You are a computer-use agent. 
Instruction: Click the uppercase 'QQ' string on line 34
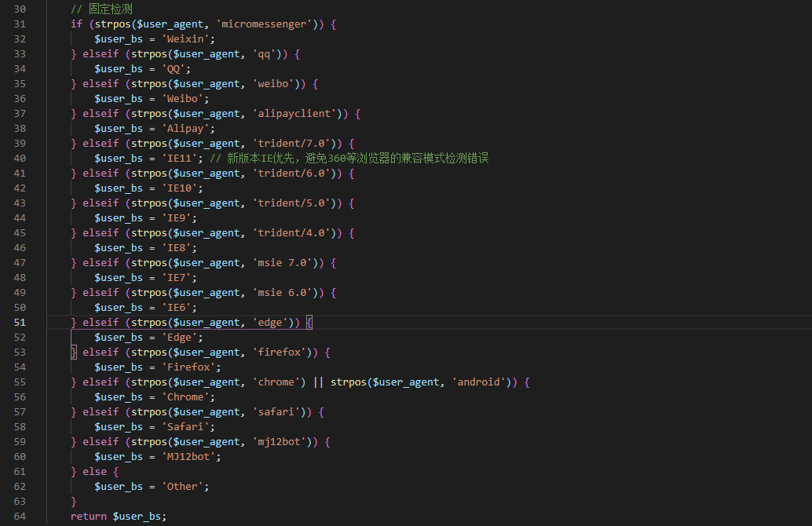tap(174, 69)
